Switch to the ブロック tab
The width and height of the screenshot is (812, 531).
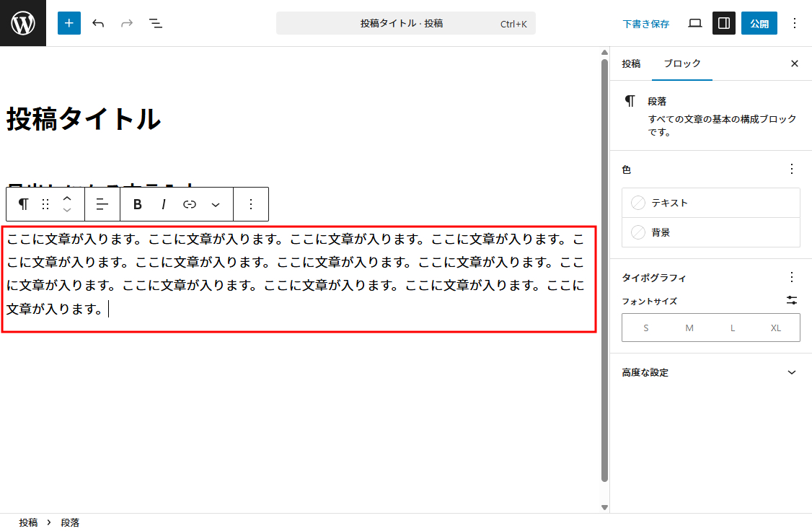(x=682, y=63)
